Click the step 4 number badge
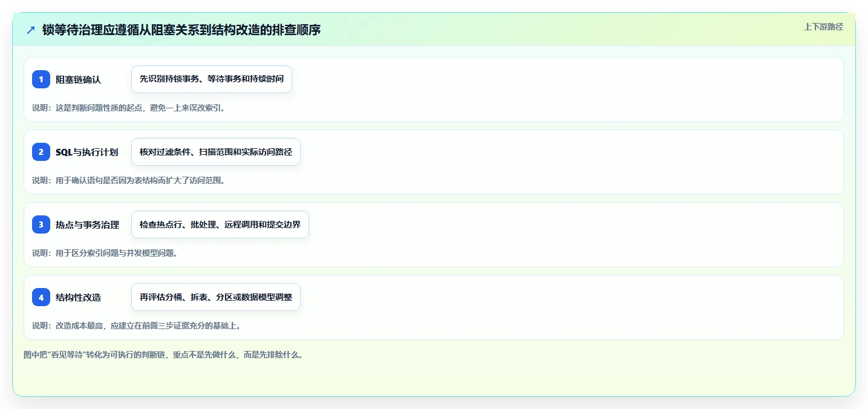This screenshot has height=409, width=868. point(41,297)
